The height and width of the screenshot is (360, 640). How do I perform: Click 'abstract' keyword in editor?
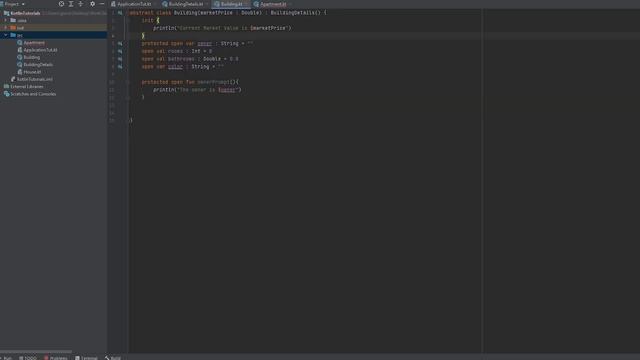click(x=142, y=13)
